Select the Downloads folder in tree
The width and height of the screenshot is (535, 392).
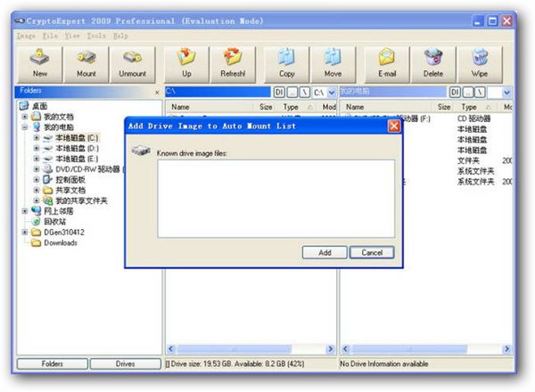[x=61, y=242]
